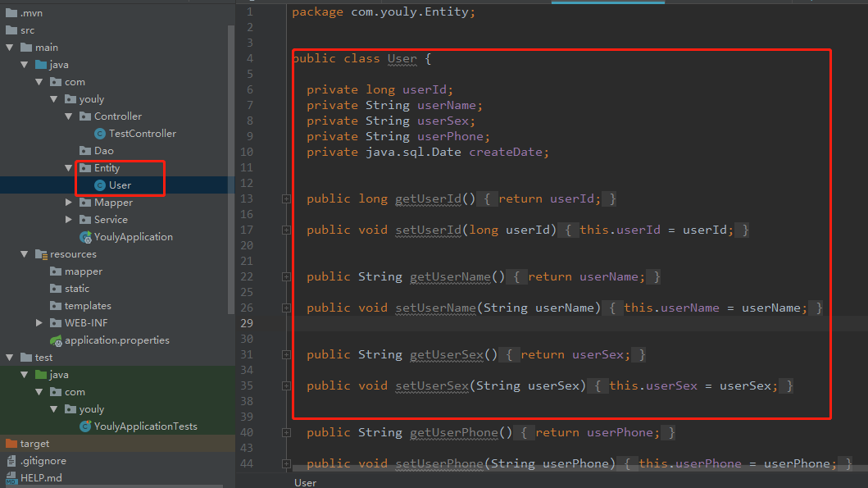Click the .mvn folder icon
Screen dimensions: 868x488
(11, 13)
